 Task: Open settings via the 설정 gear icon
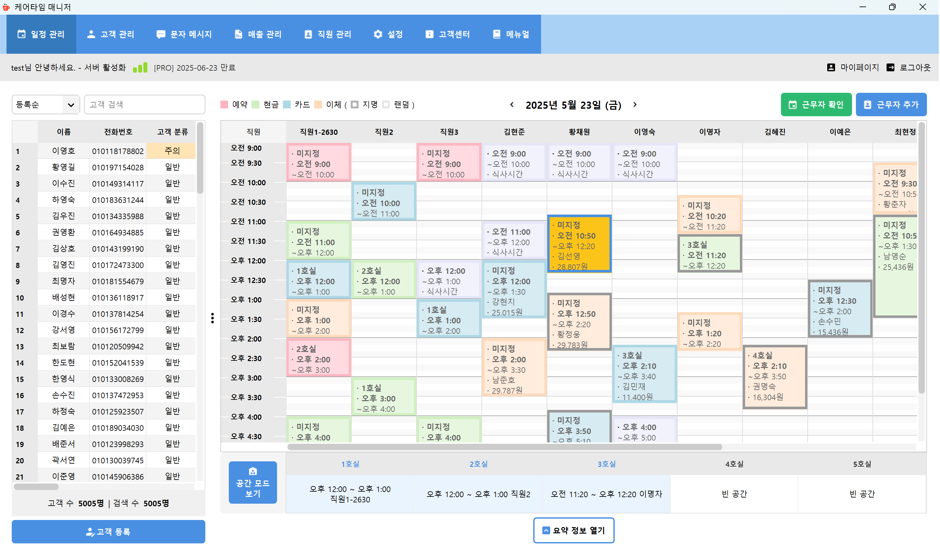pyautogui.click(x=378, y=34)
